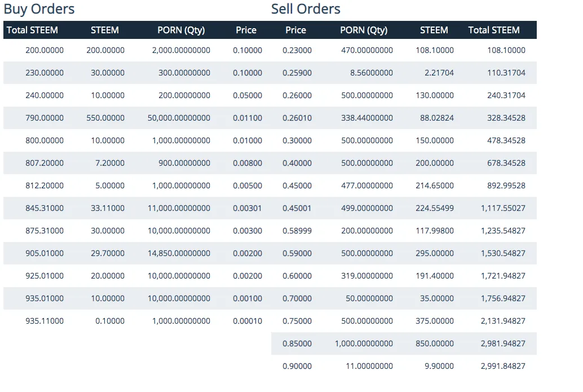The width and height of the screenshot is (583, 392).
Task: Choose sell quantity 11.00000000
Action: tap(369, 366)
